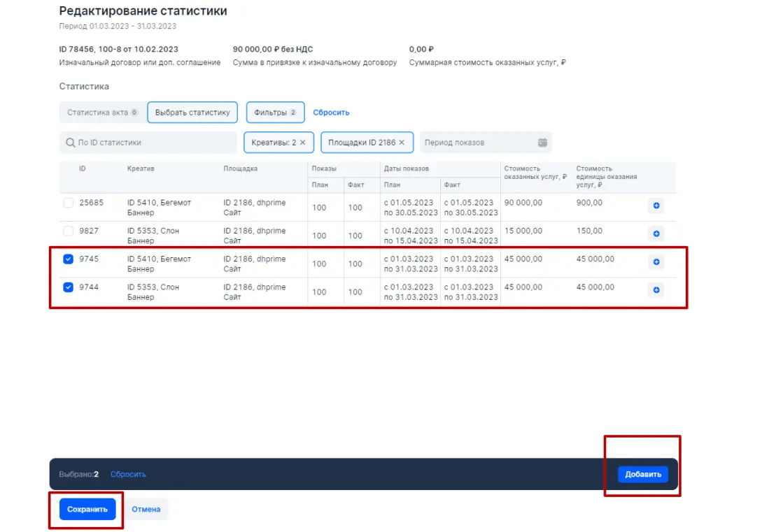Open the Фильтры dropdown
The width and height of the screenshot is (769, 532).
tap(275, 113)
